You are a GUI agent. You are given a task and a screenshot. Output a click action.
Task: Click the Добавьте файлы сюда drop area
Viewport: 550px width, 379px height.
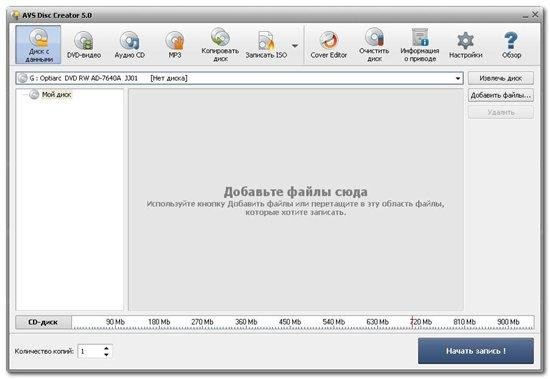(x=296, y=199)
